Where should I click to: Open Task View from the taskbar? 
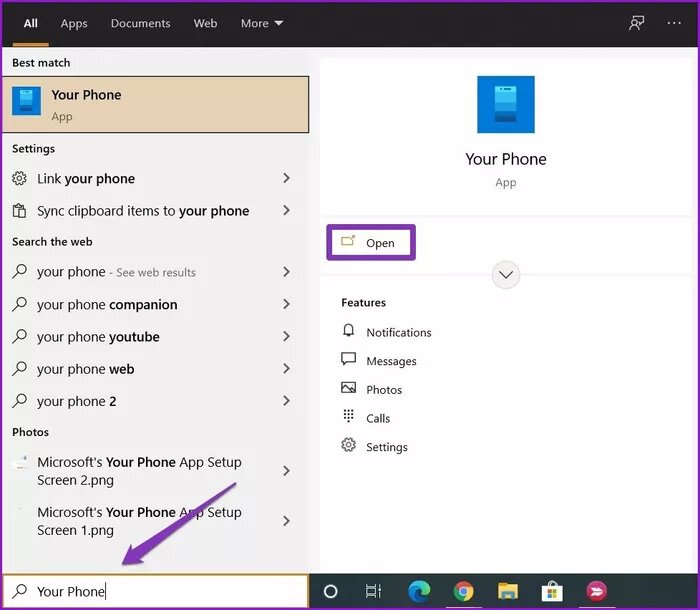tap(373, 591)
